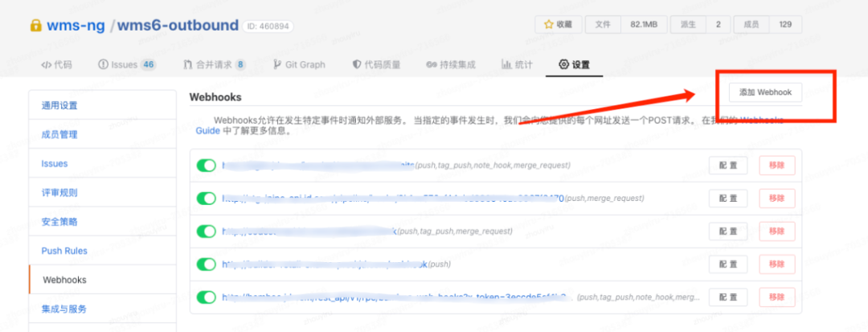Toggle off the webhook with push,merge_request events
This screenshot has height=332, width=868.
(x=207, y=198)
